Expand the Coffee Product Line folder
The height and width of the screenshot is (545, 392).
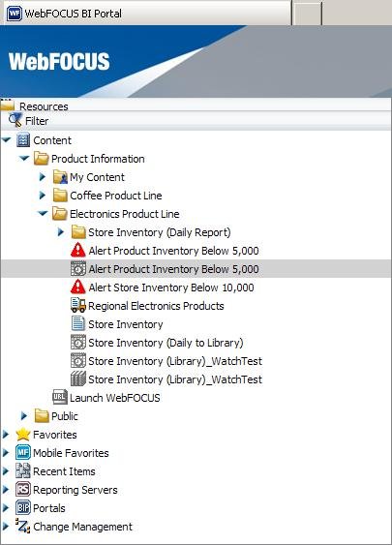point(43,196)
